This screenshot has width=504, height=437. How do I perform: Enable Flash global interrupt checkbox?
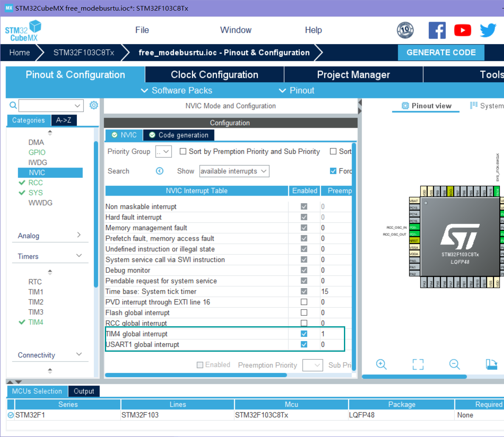304,312
